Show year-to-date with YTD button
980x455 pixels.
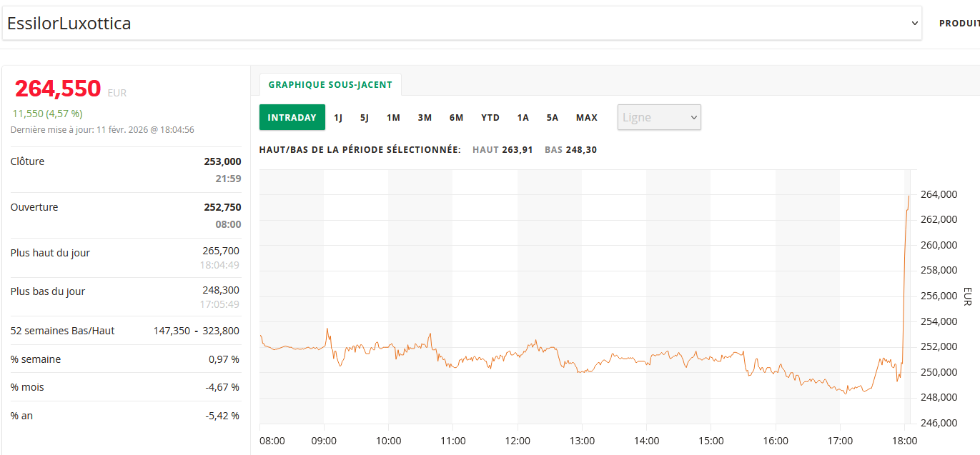490,118
